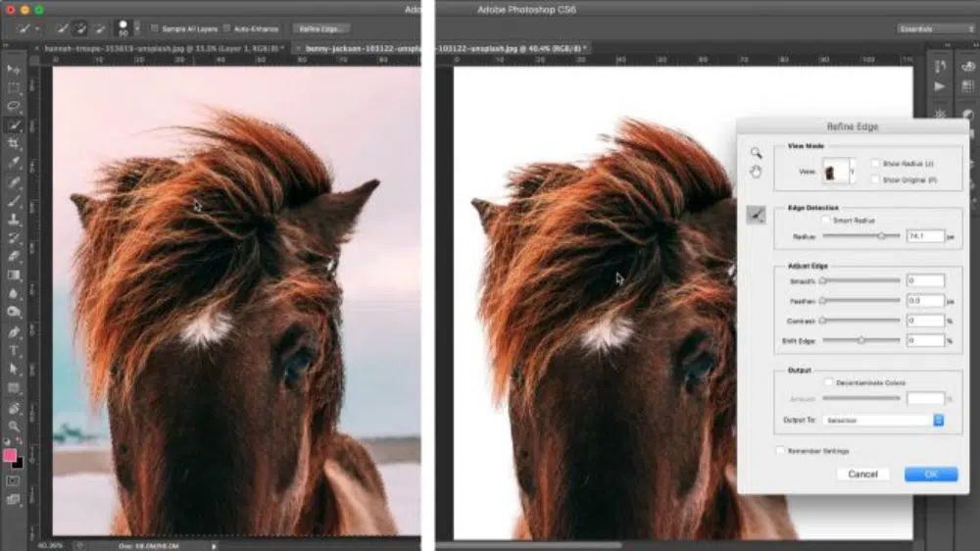Screen dimensions: 980x551
Task: Click the Refine Edge button in options bar
Action: point(319,29)
